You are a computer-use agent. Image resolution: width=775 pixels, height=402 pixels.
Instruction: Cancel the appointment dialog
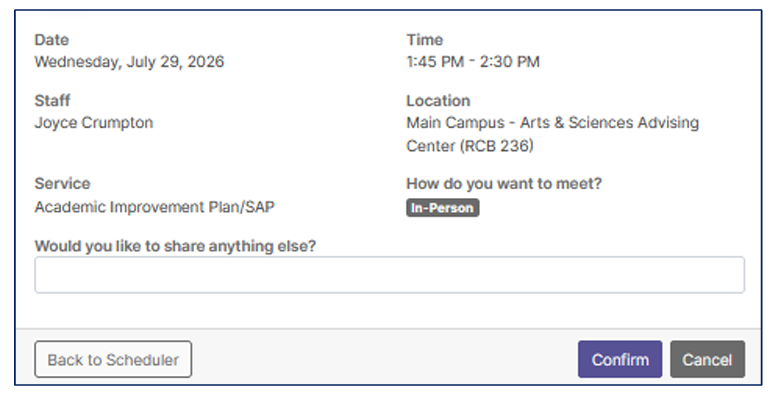tap(707, 359)
